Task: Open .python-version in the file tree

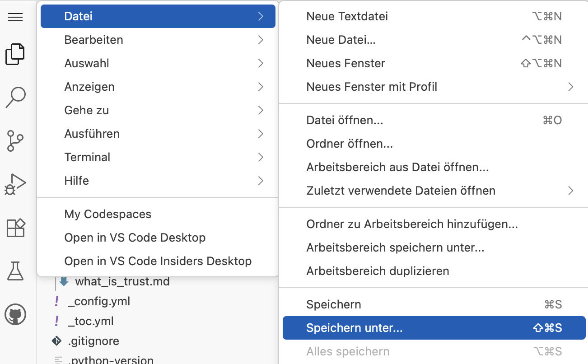Action: [x=111, y=360]
